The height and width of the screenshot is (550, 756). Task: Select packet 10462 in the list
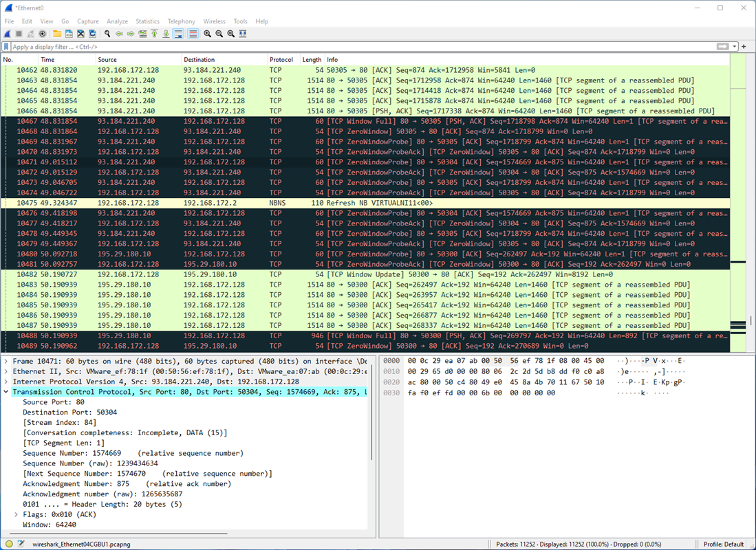[365, 70]
